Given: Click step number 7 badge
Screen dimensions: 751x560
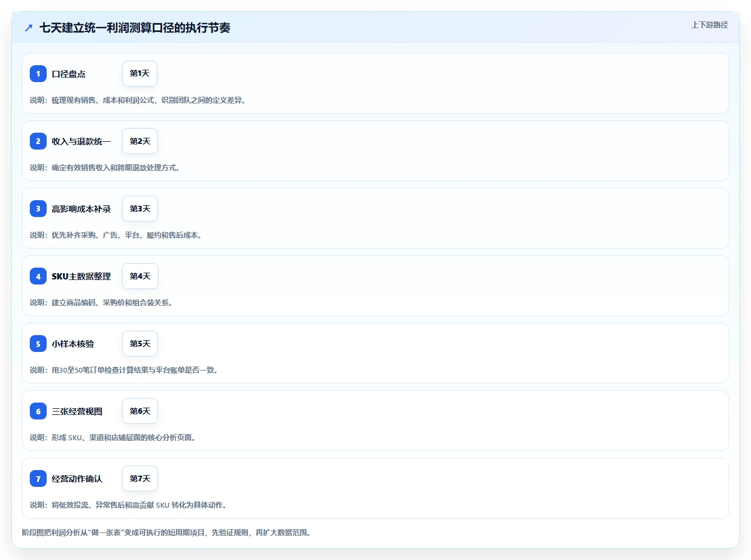Looking at the screenshot, I should point(38,478).
